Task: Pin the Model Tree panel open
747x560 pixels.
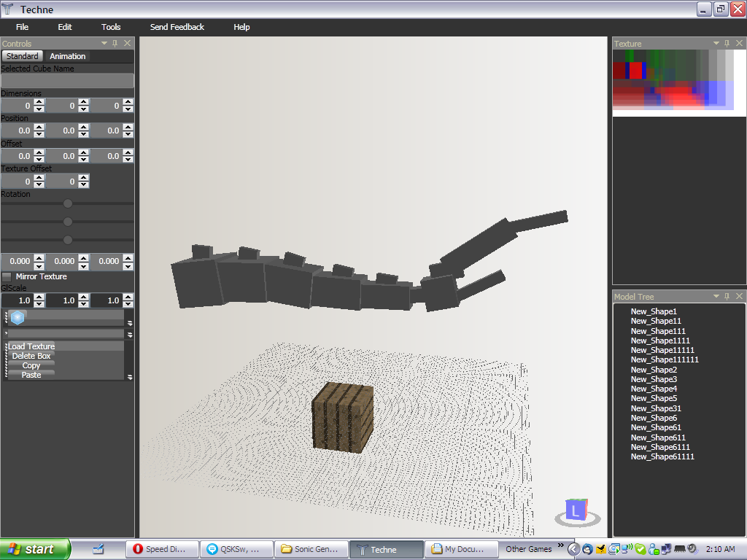Action: coord(726,296)
